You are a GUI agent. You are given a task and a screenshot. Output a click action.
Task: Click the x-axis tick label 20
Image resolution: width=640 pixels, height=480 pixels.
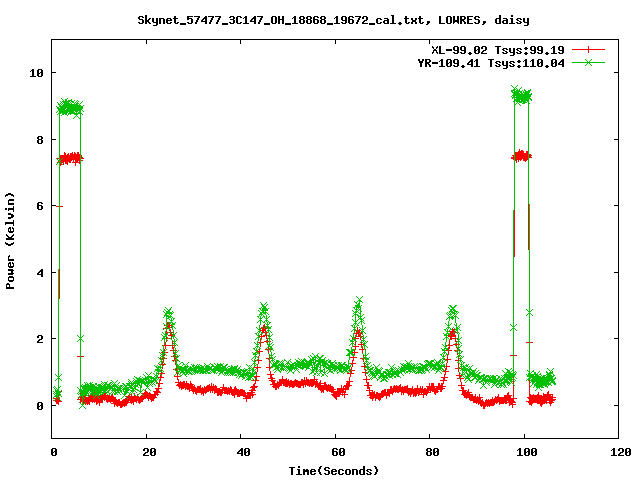149,452
